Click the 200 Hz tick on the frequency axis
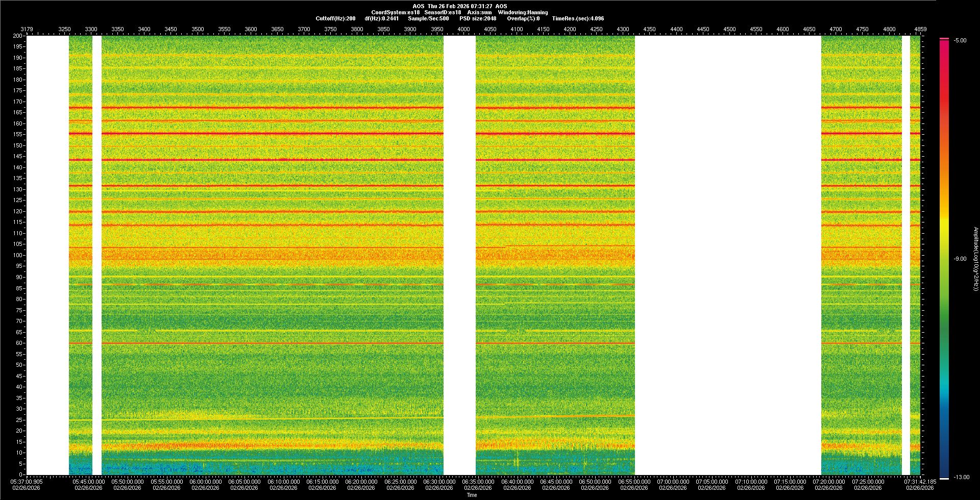The width and height of the screenshot is (980, 500). (x=18, y=36)
